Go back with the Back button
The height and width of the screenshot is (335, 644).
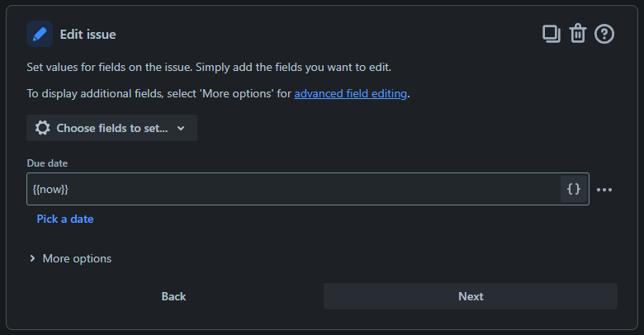tap(173, 296)
